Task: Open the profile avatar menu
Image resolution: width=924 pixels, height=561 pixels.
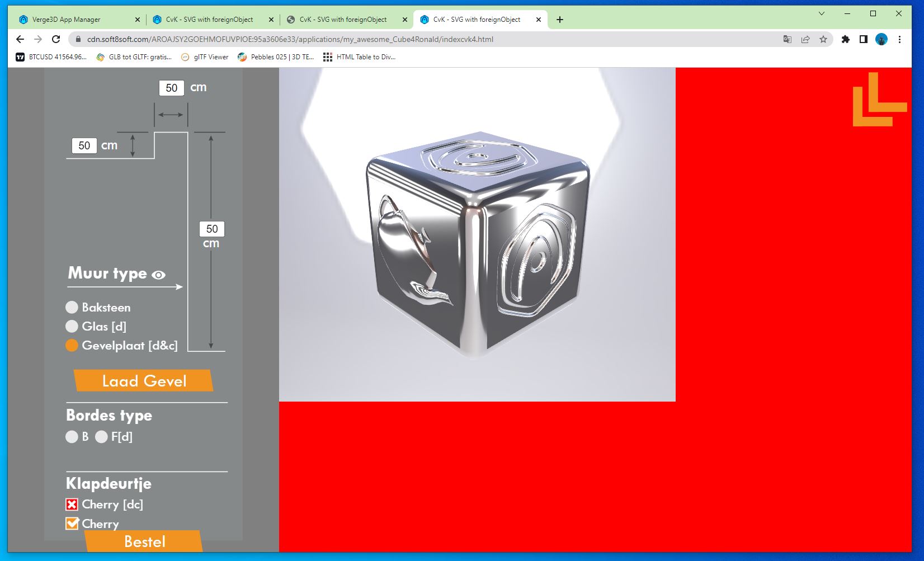Action: [x=881, y=39]
